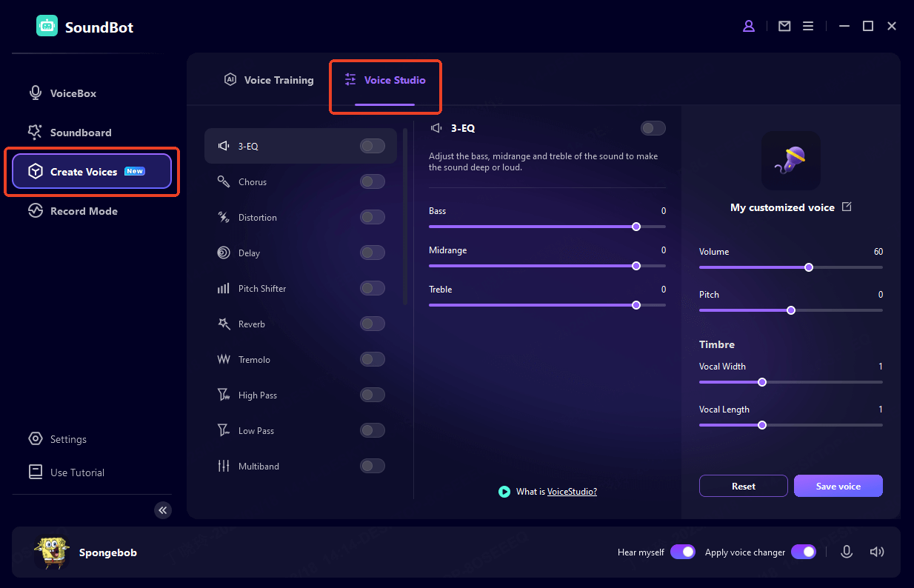Viewport: 914px width, 588px height.
Task: Select the Record Mode menu item
Action: coord(83,211)
